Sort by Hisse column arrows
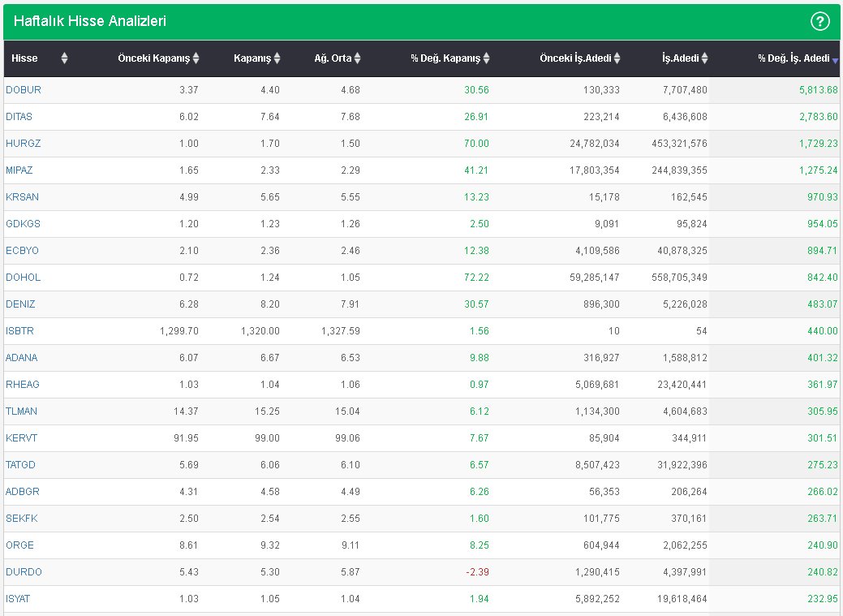The width and height of the screenshot is (843, 616). 65,58
